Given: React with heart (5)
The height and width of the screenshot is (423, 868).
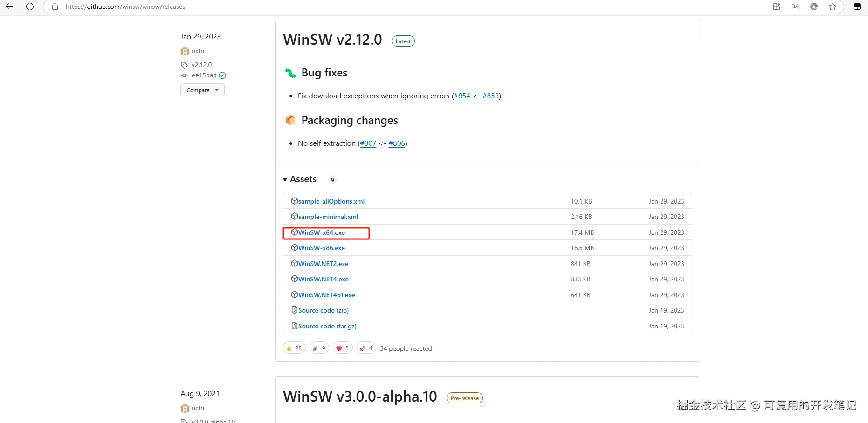Looking at the screenshot, I should (343, 348).
